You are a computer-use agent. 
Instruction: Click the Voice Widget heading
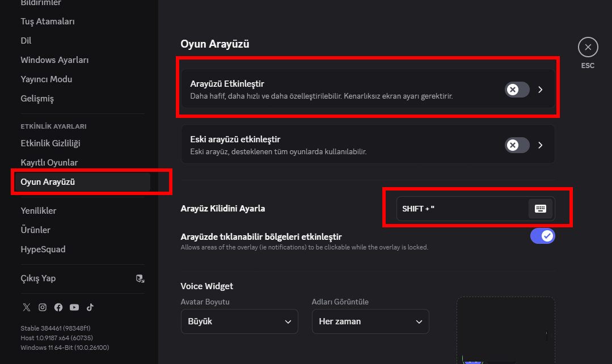point(207,286)
